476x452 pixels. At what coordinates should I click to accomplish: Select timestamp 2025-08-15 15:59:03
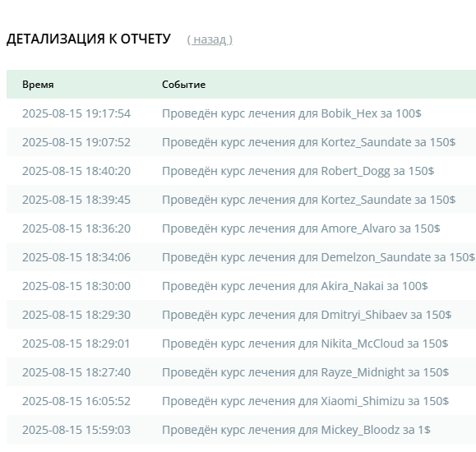pos(76,430)
